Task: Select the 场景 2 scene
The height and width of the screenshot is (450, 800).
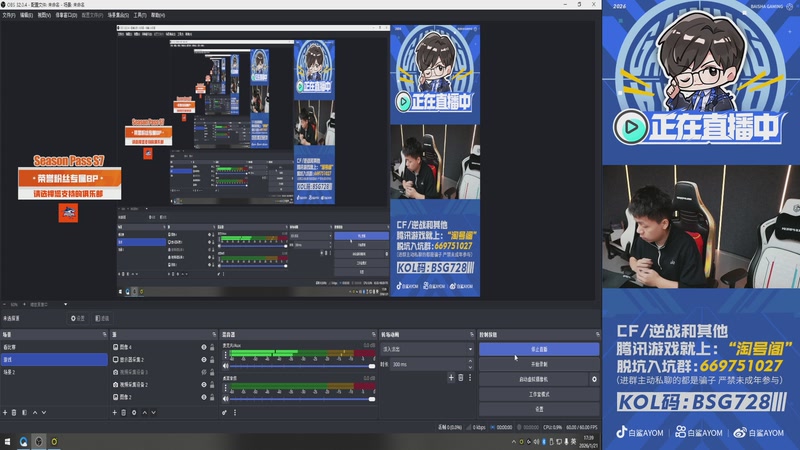Action: 54,372
